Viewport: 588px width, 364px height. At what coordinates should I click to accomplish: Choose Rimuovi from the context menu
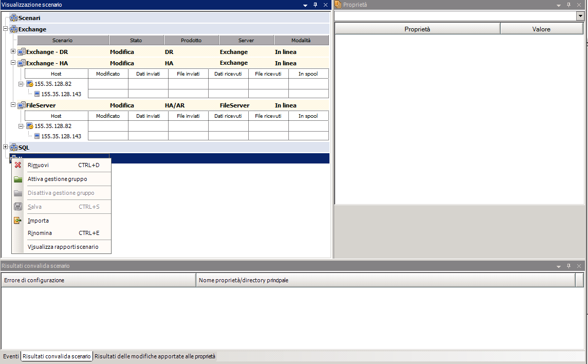tap(62, 165)
